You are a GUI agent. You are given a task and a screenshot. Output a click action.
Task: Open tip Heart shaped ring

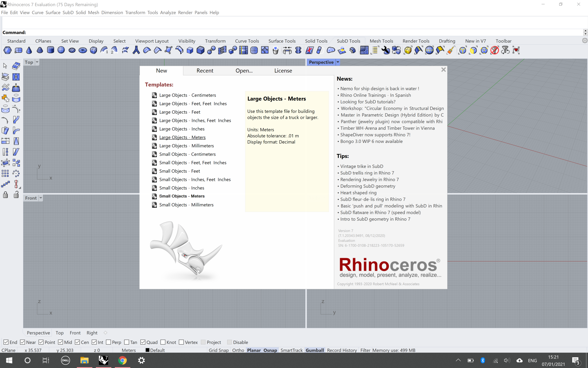point(358,193)
